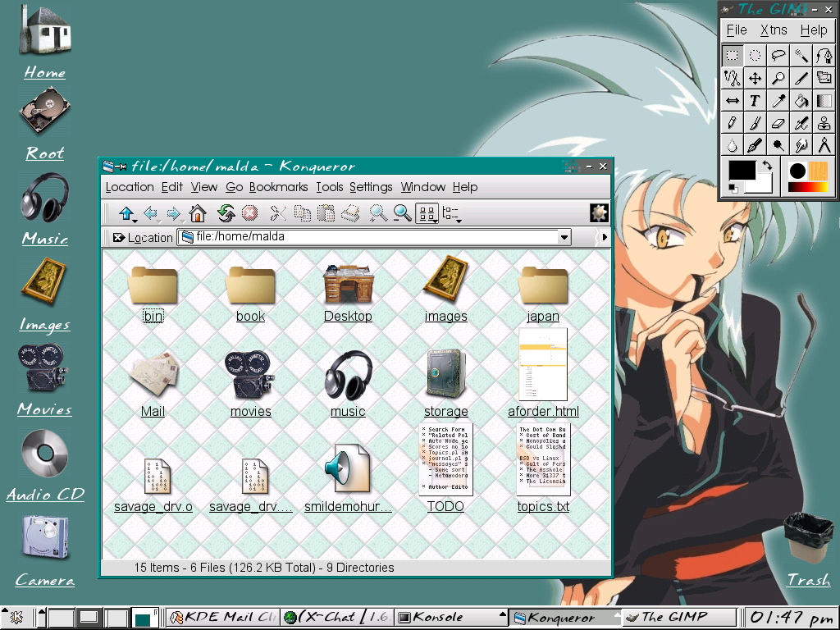Click the active gradient preview in GIMP
The height and width of the screenshot is (630, 840).
pos(808,187)
